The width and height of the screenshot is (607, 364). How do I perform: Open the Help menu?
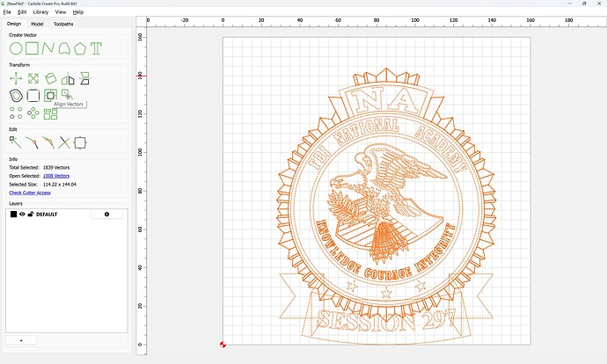pos(78,12)
